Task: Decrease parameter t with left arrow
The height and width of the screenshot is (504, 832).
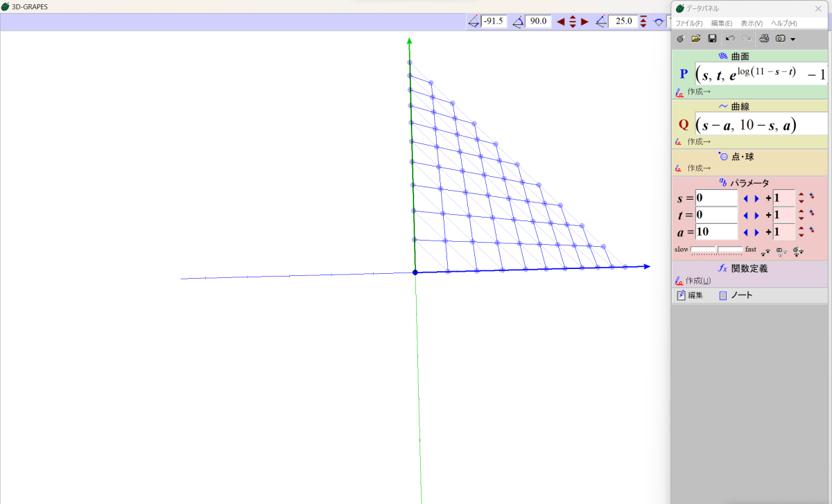Action: 746,215
